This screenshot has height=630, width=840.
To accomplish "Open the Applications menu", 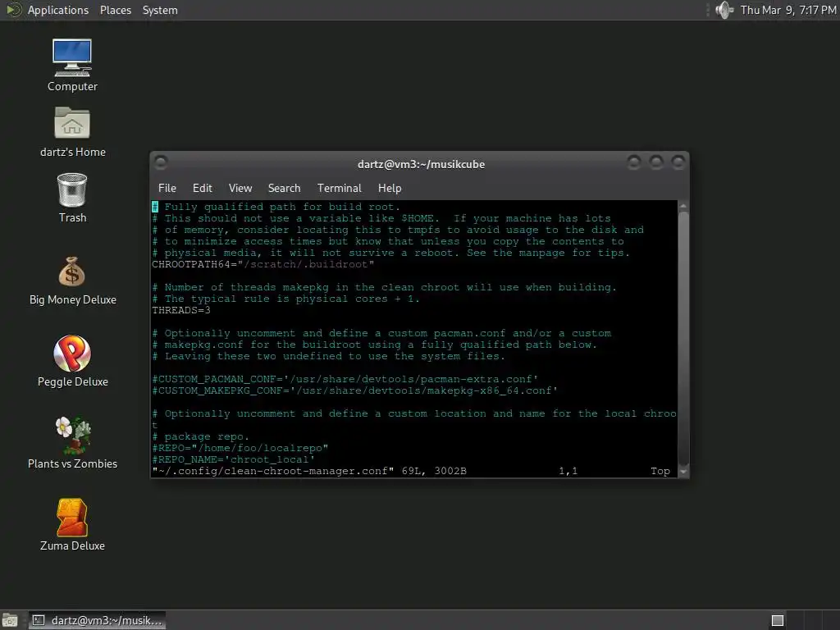I will click(58, 10).
